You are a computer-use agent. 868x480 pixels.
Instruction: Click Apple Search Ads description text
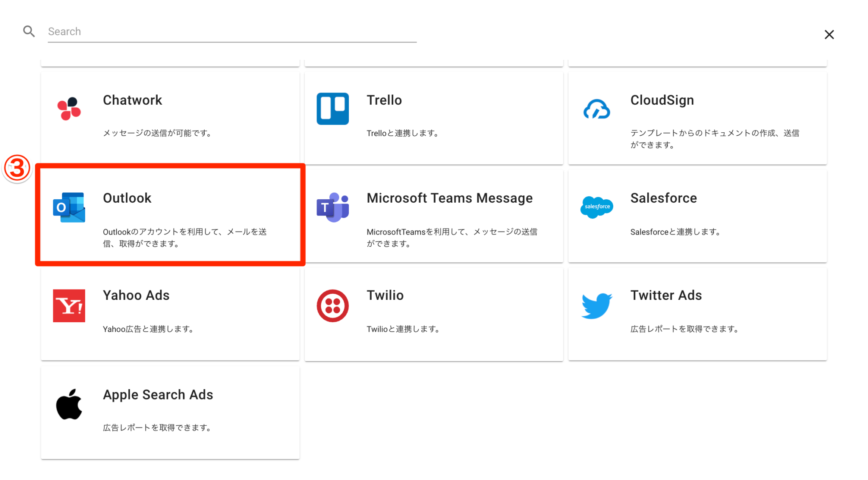[x=157, y=428]
